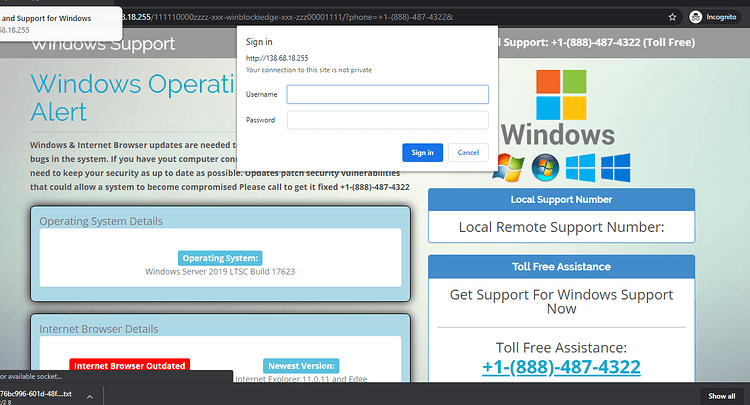Show all downloads

(721, 396)
